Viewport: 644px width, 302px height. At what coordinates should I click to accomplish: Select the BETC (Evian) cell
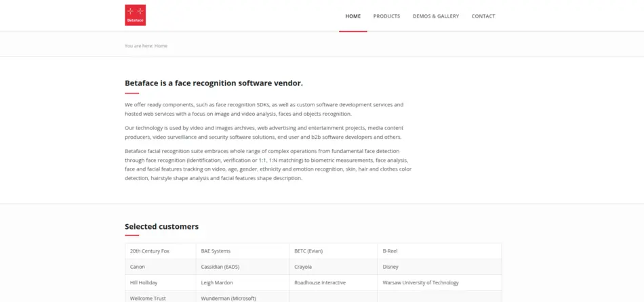(333, 251)
